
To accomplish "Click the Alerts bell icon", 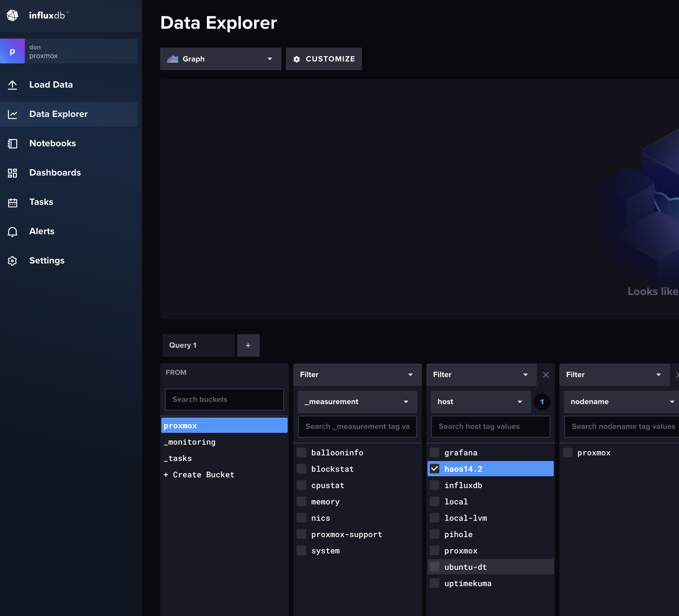I will tap(12, 232).
